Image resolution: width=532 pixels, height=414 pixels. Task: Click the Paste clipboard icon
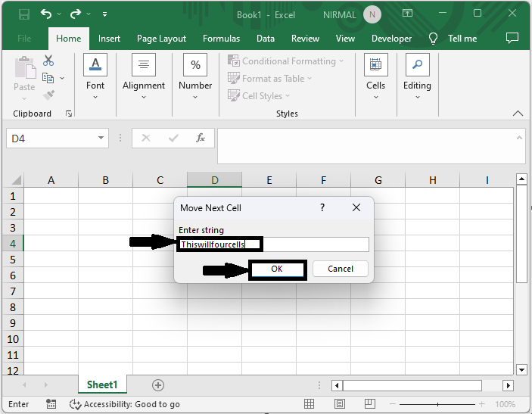tap(24, 67)
